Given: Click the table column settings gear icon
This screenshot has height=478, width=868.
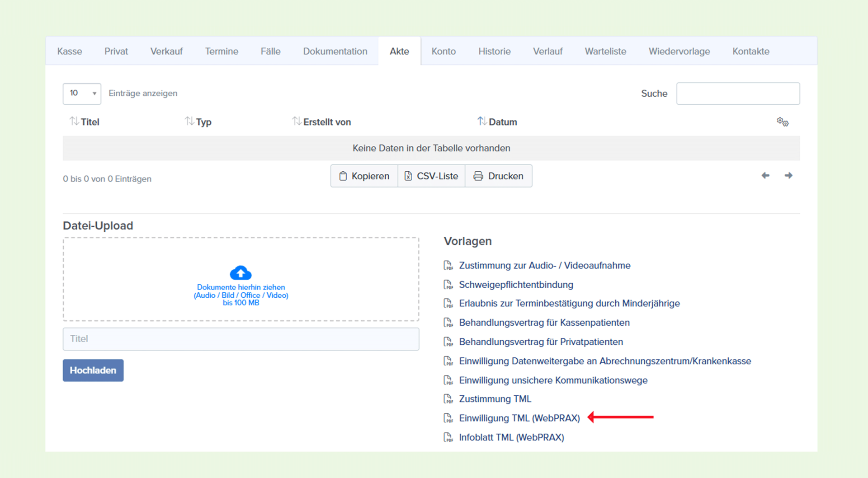Looking at the screenshot, I should [x=783, y=122].
